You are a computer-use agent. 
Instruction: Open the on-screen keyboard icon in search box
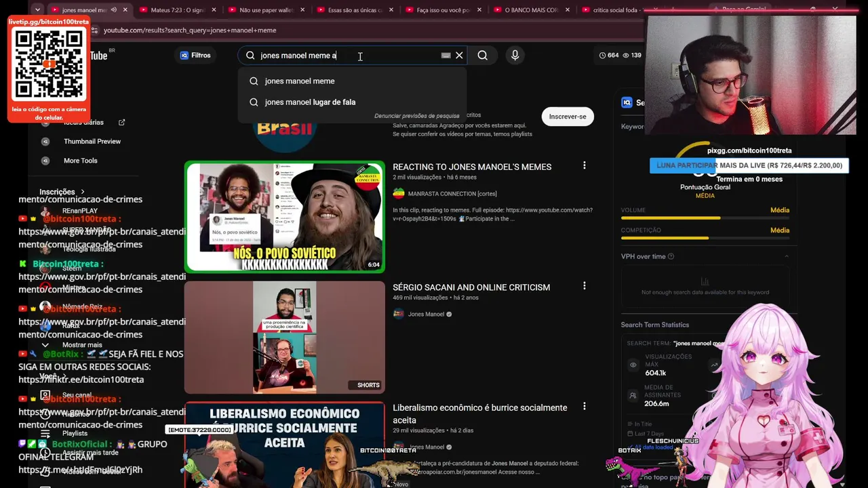(x=446, y=56)
